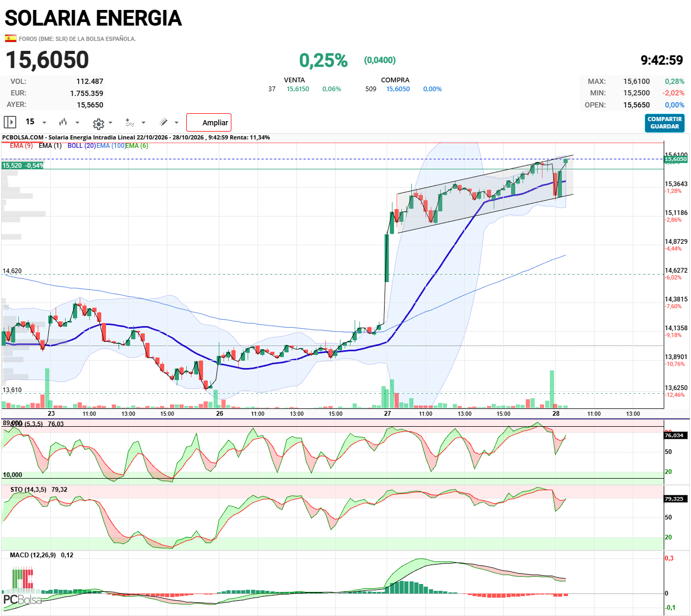Image resolution: width=691 pixels, height=616 pixels.
Task: Select the EMA (9) indicator label
Action: coord(21,146)
